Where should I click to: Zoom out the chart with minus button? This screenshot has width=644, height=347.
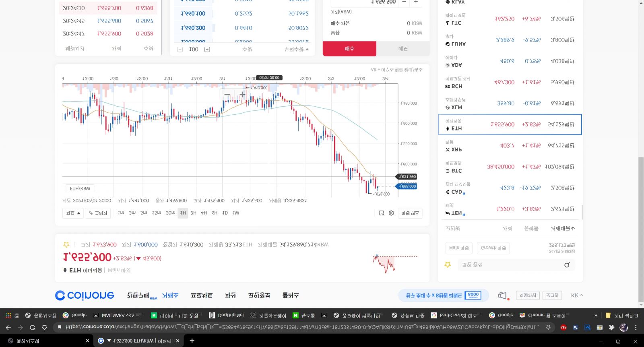point(227,95)
